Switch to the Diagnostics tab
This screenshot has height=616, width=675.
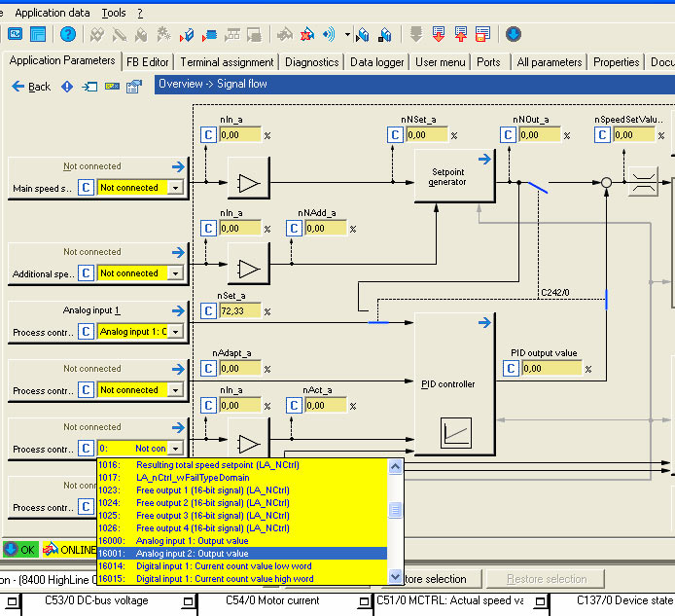coord(312,61)
